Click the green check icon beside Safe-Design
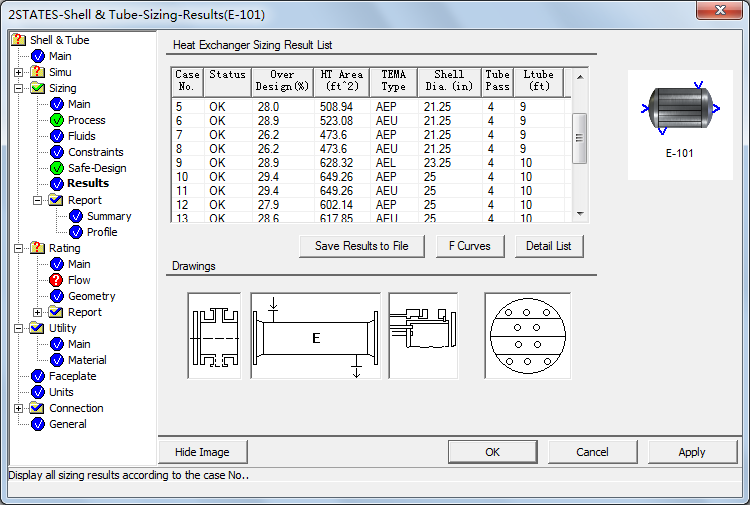The width and height of the screenshot is (750, 505). coord(56,168)
